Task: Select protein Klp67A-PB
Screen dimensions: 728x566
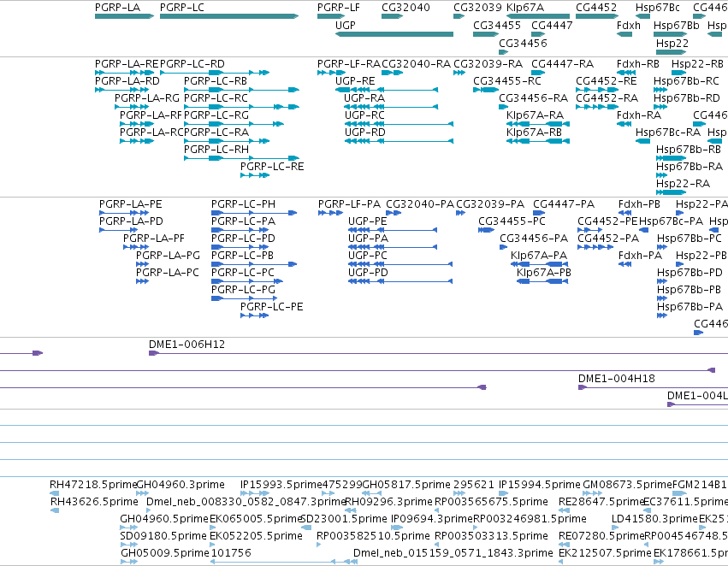Action: click(544, 273)
